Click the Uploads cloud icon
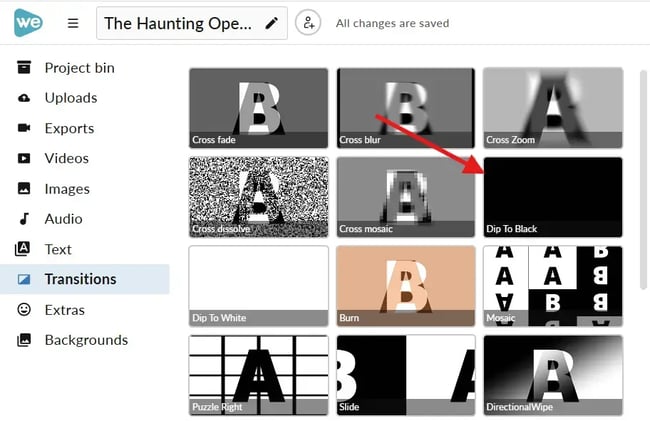The height and width of the screenshot is (421, 650). pyautogui.click(x=24, y=98)
